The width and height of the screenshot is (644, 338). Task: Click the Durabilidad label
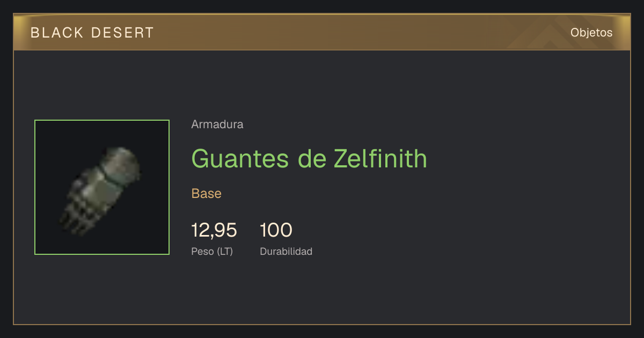click(x=286, y=251)
